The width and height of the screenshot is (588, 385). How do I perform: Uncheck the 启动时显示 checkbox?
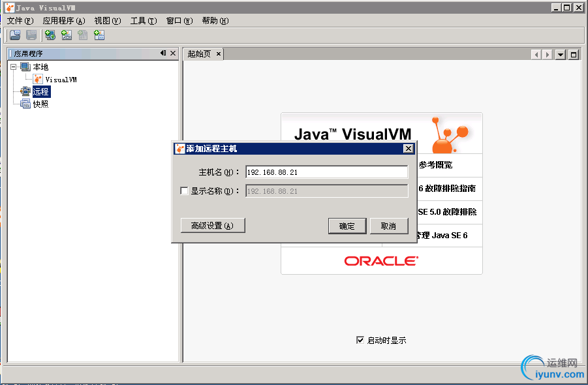coord(360,340)
